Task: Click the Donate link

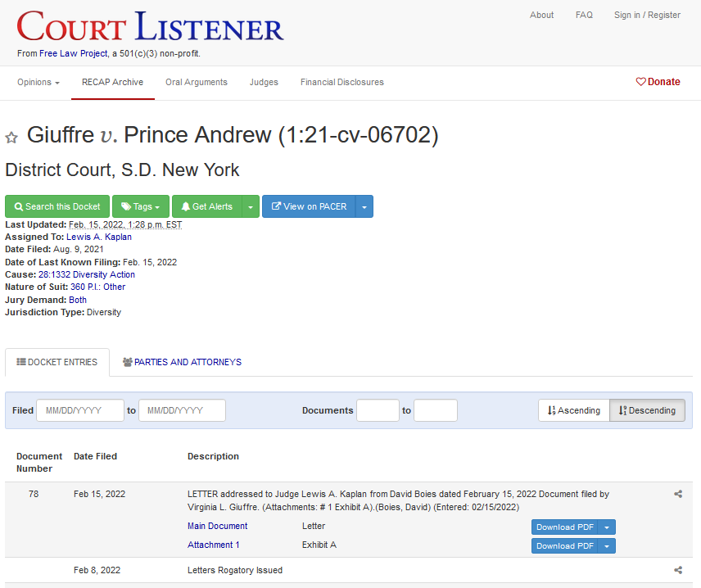Action: click(x=658, y=82)
